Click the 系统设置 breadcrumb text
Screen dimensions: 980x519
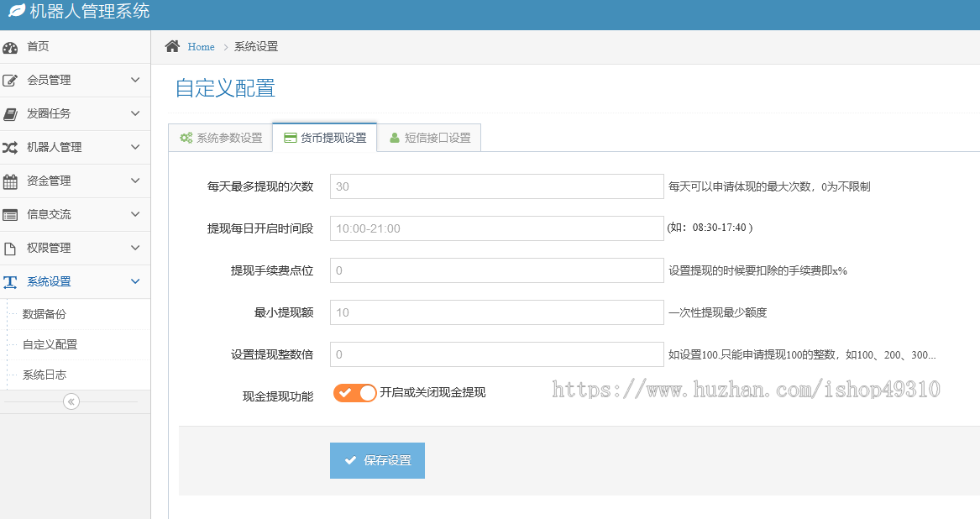coord(256,47)
